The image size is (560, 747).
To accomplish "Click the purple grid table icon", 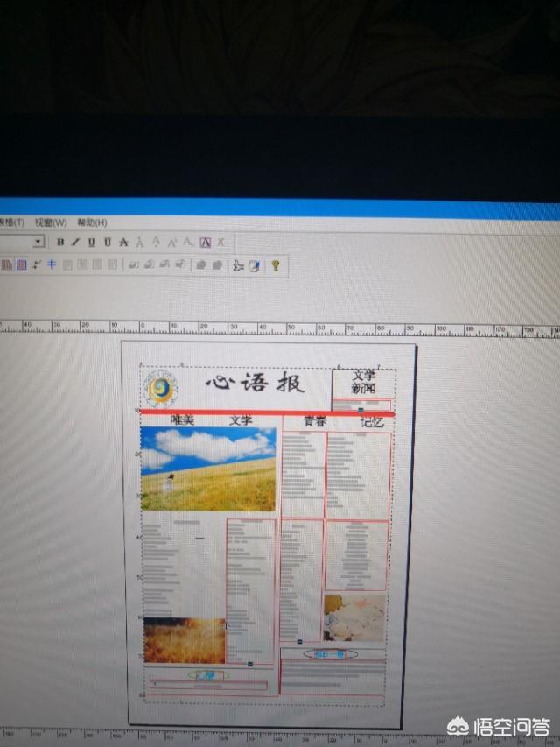I will click(21, 264).
